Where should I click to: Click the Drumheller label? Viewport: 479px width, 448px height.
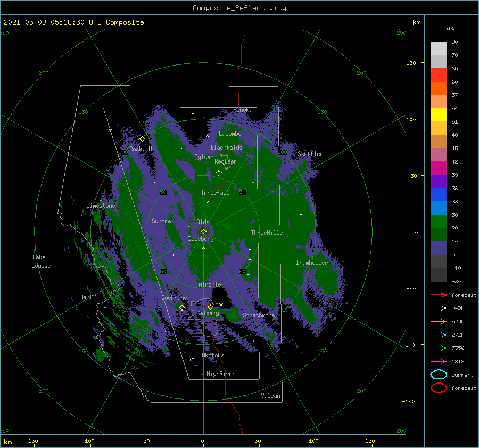[x=312, y=263]
